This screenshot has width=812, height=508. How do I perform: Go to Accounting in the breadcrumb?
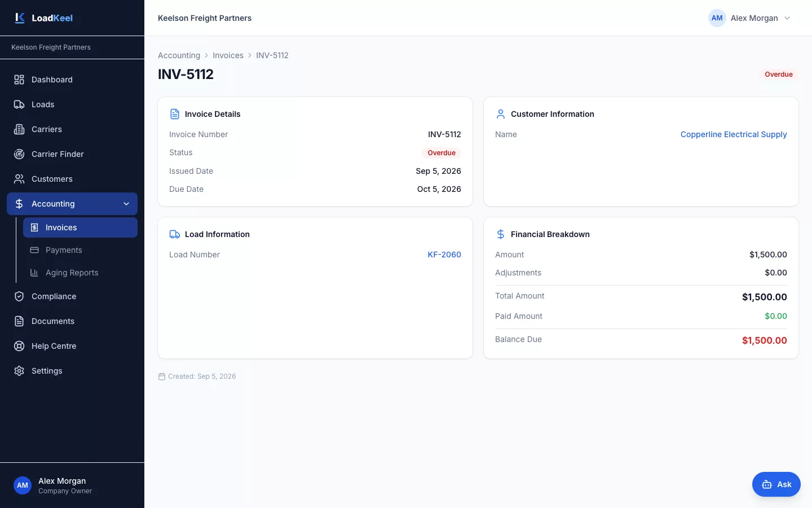pyautogui.click(x=179, y=55)
